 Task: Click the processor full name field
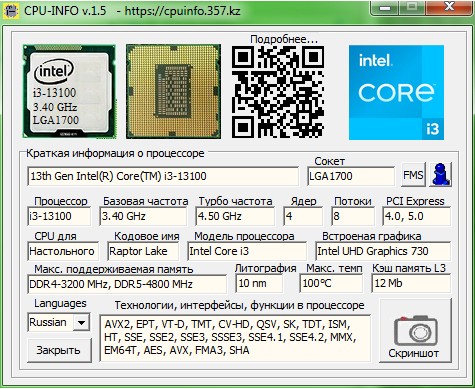(163, 176)
